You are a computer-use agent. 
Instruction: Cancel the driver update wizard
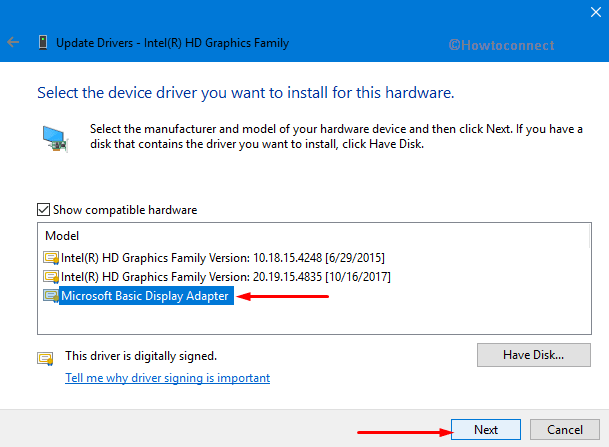pyautogui.click(x=565, y=430)
